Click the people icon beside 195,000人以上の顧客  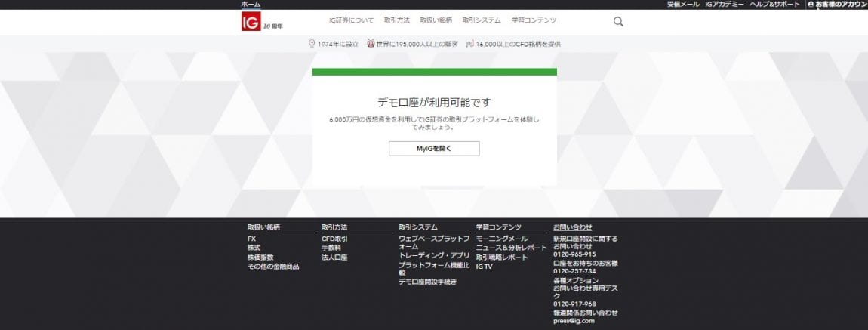[371, 44]
